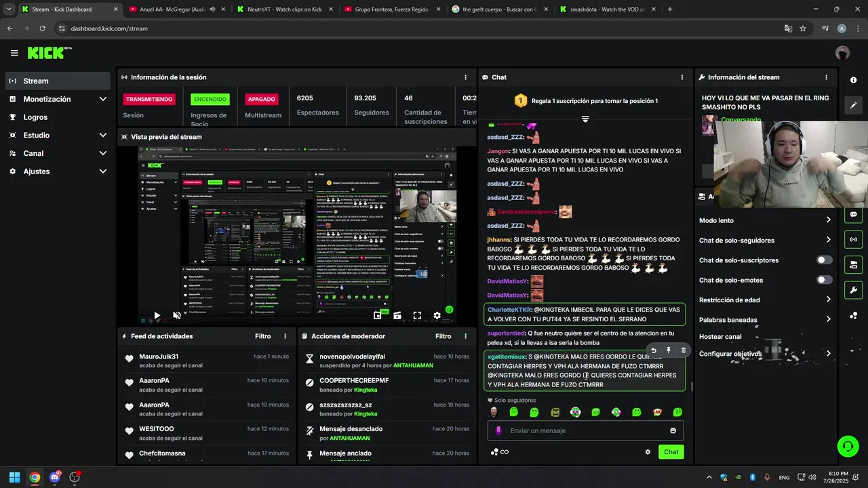Click the wrench tools icon in right sidebar

click(x=853, y=290)
